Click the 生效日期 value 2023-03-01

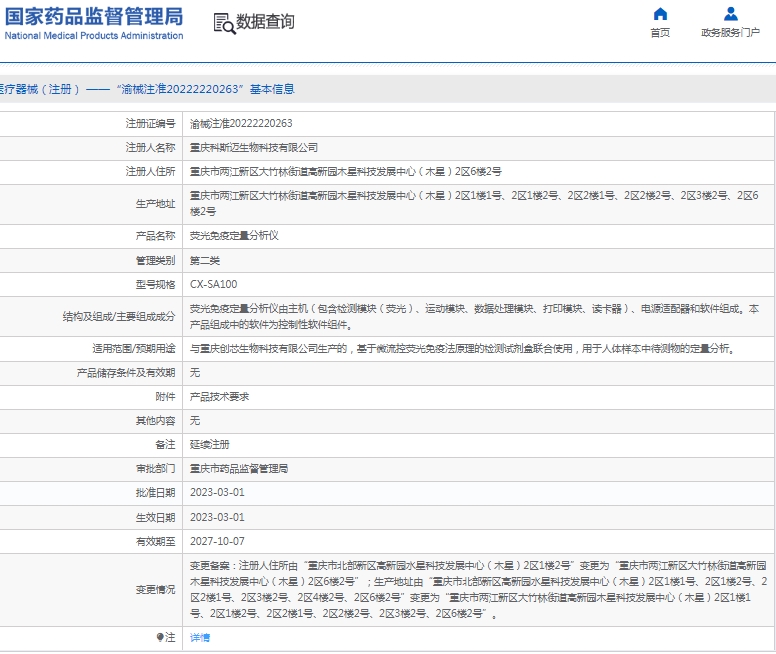click(217, 517)
